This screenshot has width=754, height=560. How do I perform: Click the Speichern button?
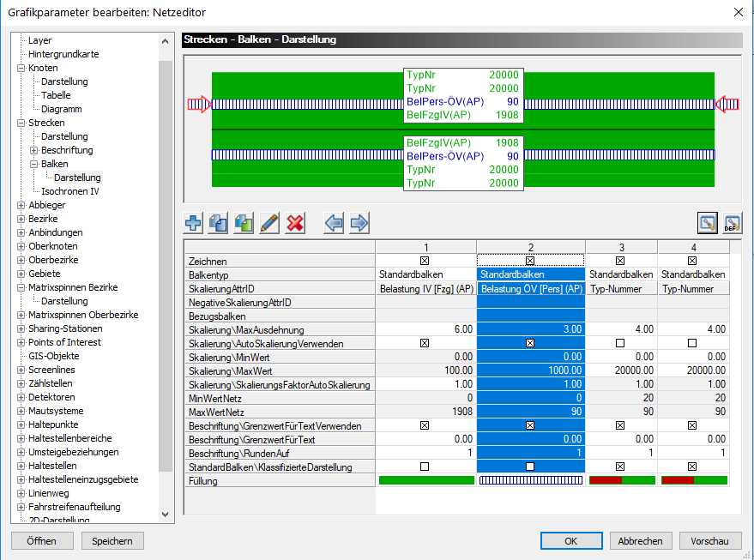click(x=112, y=541)
